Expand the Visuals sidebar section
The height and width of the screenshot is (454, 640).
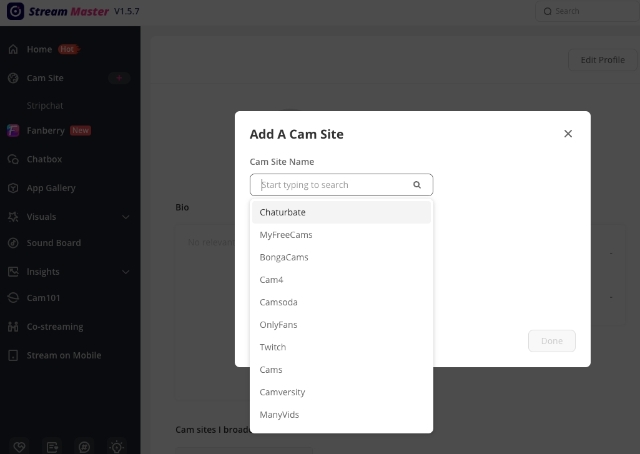pos(126,217)
